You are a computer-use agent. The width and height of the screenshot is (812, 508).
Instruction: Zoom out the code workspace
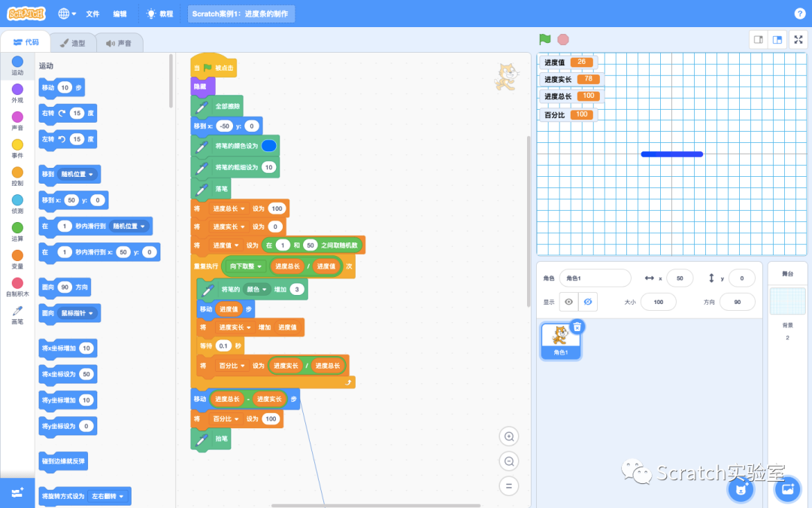click(509, 461)
